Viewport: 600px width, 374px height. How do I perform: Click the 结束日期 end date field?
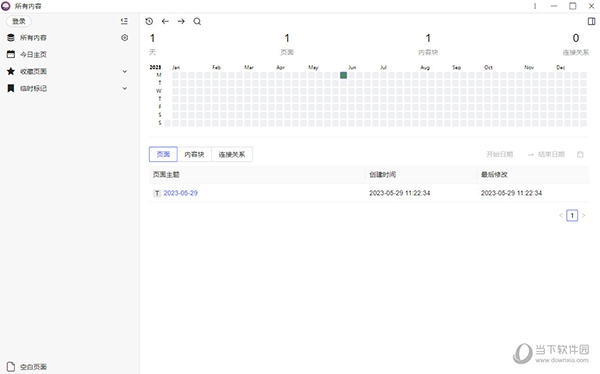click(x=551, y=154)
